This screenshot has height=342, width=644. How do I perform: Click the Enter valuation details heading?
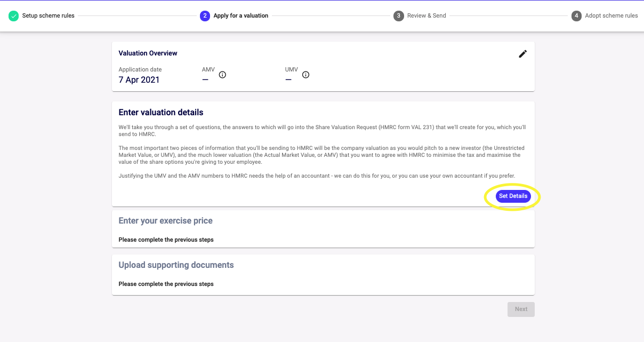[161, 113]
